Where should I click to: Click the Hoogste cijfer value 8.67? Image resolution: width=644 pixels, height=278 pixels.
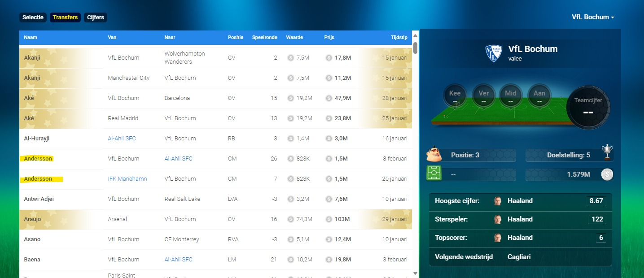pos(596,201)
